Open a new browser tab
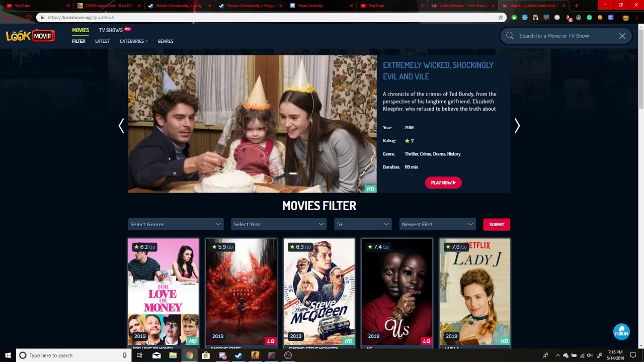The width and height of the screenshot is (644, 362). coord(576,6)
